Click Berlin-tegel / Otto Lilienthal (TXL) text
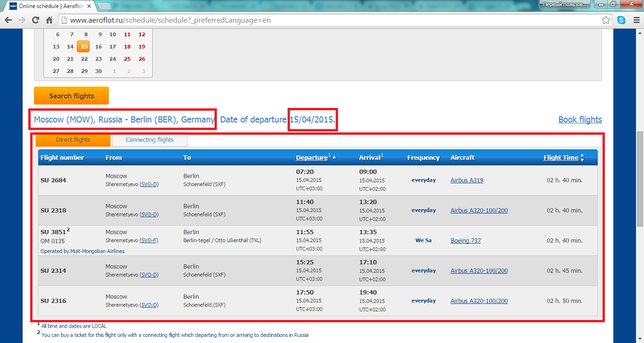Image resolution: width=644 pixels, height=343 pixels. (222, 240)
